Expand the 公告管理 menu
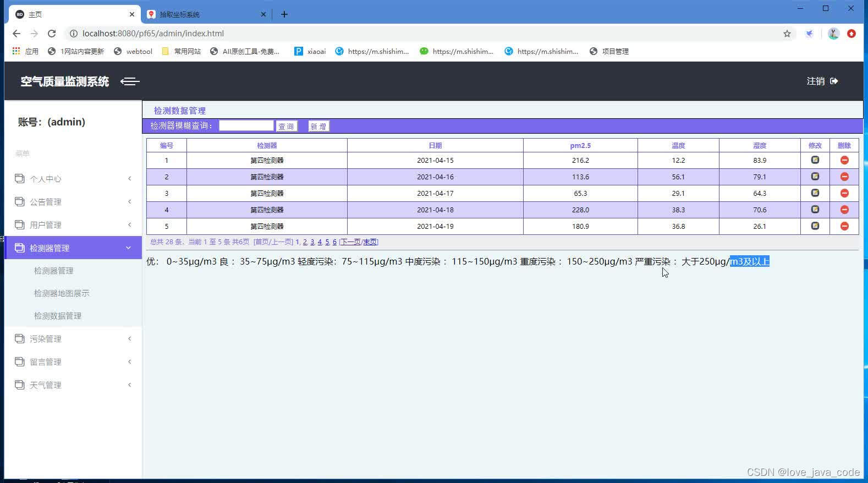 tap(73, 202)
